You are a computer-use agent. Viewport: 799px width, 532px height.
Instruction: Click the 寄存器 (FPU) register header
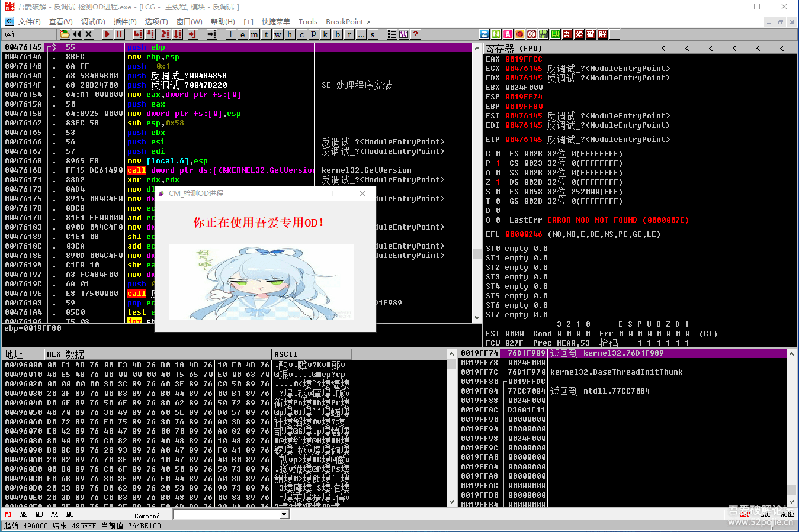pyautogui.click(x=514, y=49)
